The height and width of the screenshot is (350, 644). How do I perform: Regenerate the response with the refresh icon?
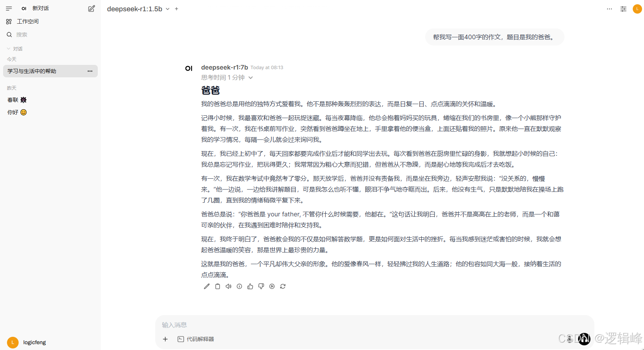[x=283, y=286]
